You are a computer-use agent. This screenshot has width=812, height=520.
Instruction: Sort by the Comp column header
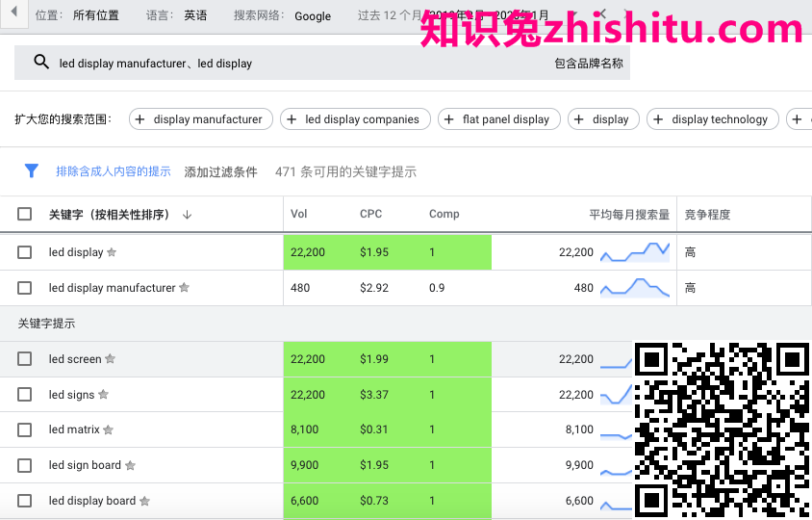pos(444,214)
